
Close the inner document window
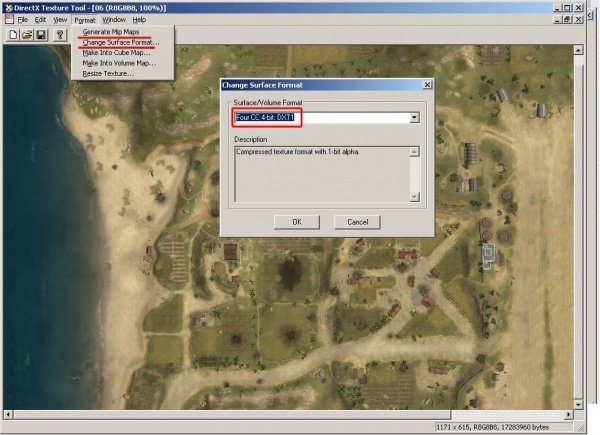pyautogui.click(x=579, y=20)
